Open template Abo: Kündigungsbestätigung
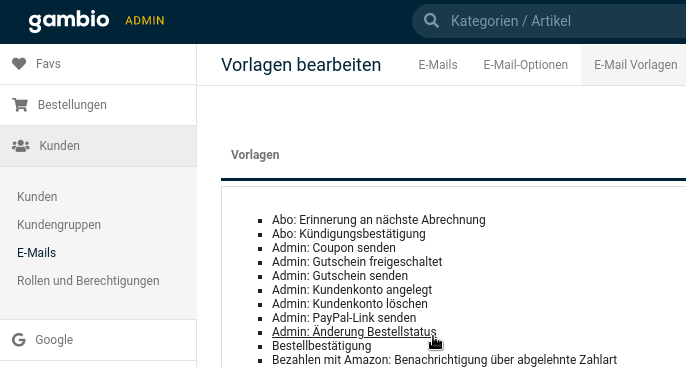686x367 pixels. [x=349, y=234]
